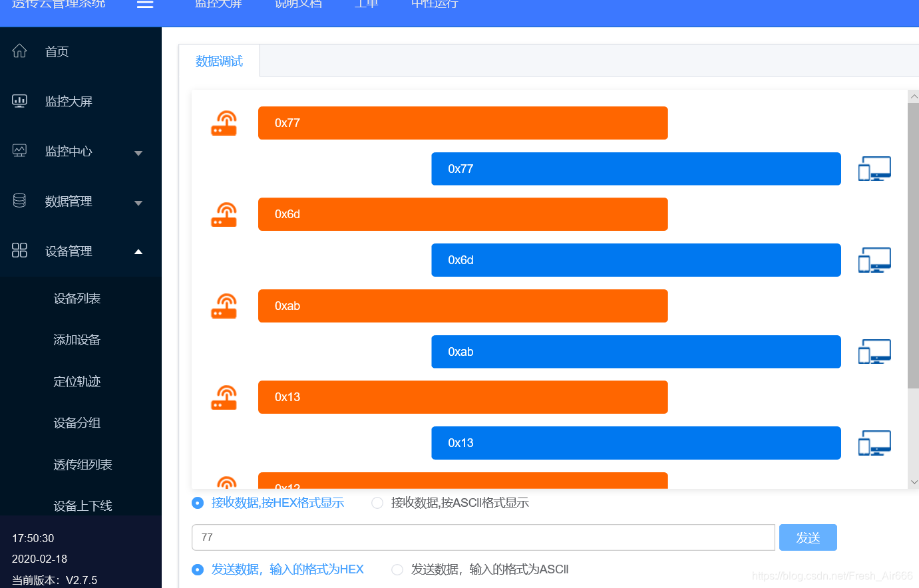Click the blue 0x77 message bubble
Screen dimensions: 919x588
(x=636, y=169)
